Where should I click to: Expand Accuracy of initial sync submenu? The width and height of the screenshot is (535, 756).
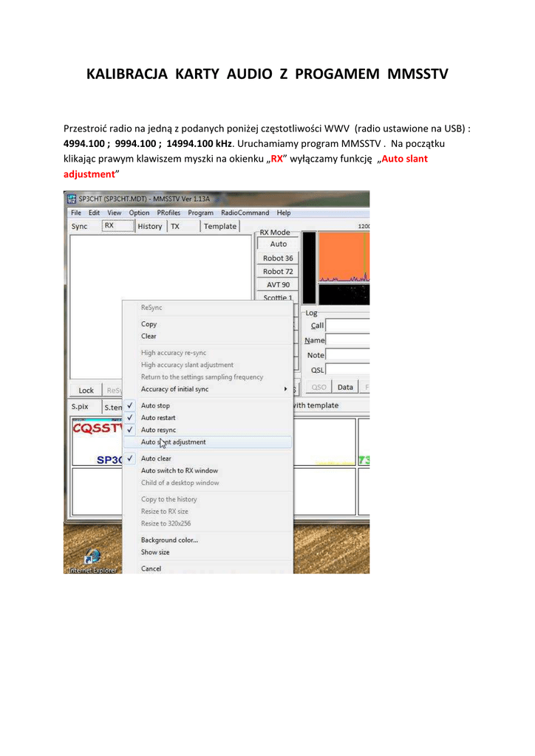click(174, 389)
